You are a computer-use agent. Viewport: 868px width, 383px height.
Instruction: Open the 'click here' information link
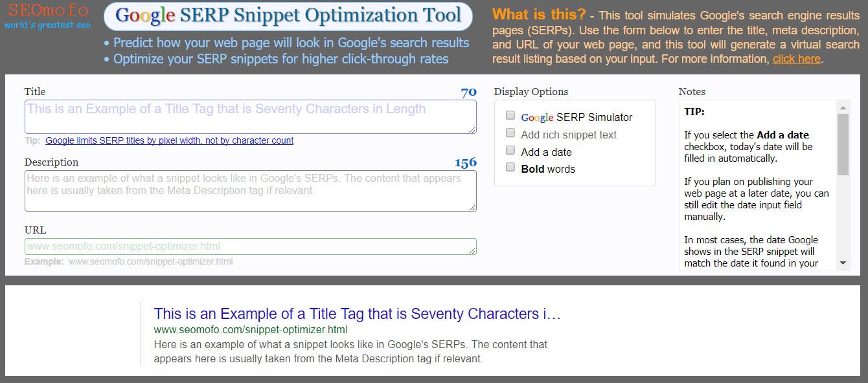point(796,59)
